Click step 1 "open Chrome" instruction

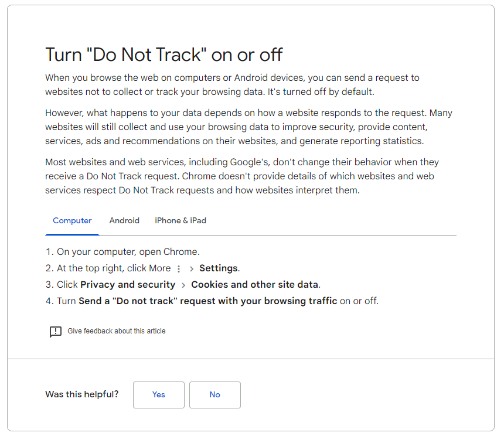[128, 252]
